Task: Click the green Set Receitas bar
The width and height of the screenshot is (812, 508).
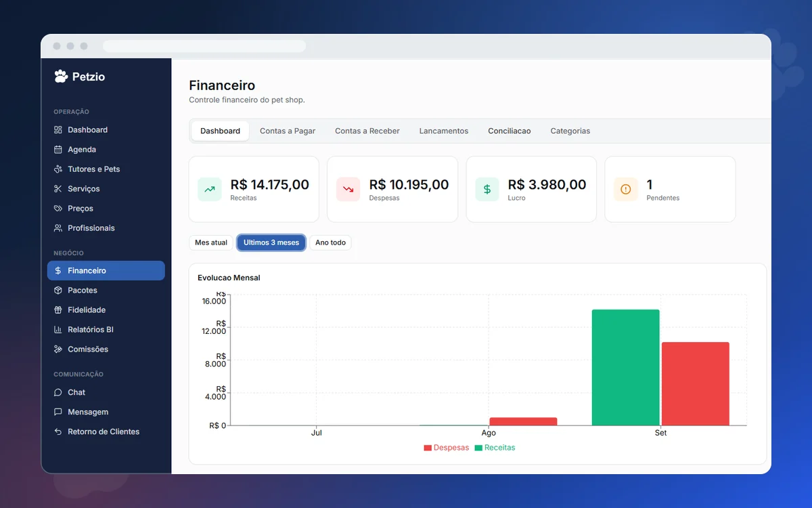Action: tap(626, 368)
